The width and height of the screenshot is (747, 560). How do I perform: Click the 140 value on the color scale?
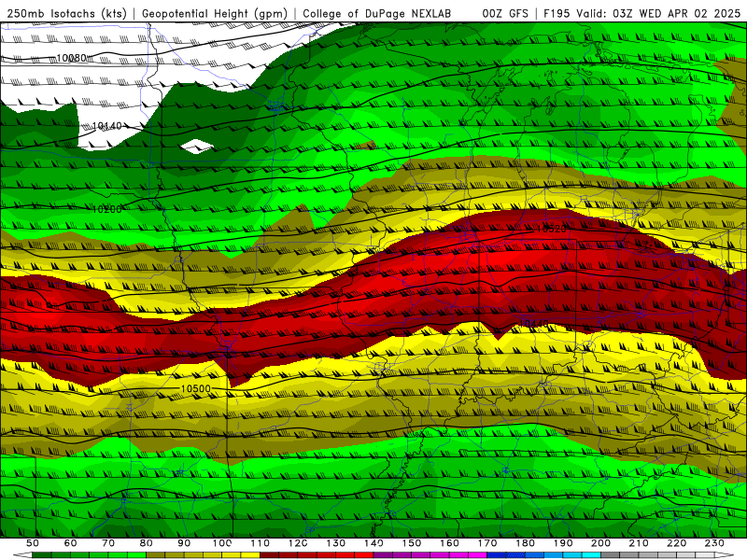[x=373, y=543]
